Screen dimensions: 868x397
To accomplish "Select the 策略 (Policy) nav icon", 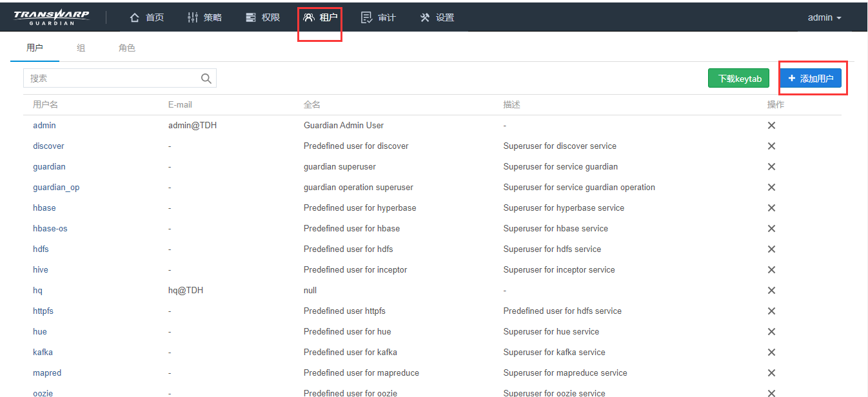I will coord(193,17).
